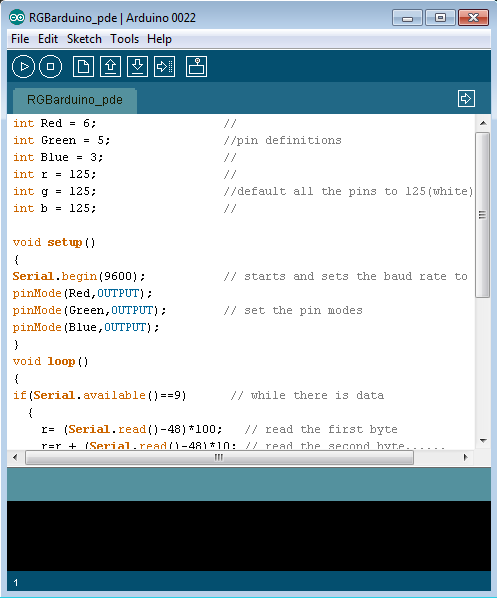The width and height of the screenshot is (497, 601).
Task: Open the Tools menu
Action: point(125,39)
